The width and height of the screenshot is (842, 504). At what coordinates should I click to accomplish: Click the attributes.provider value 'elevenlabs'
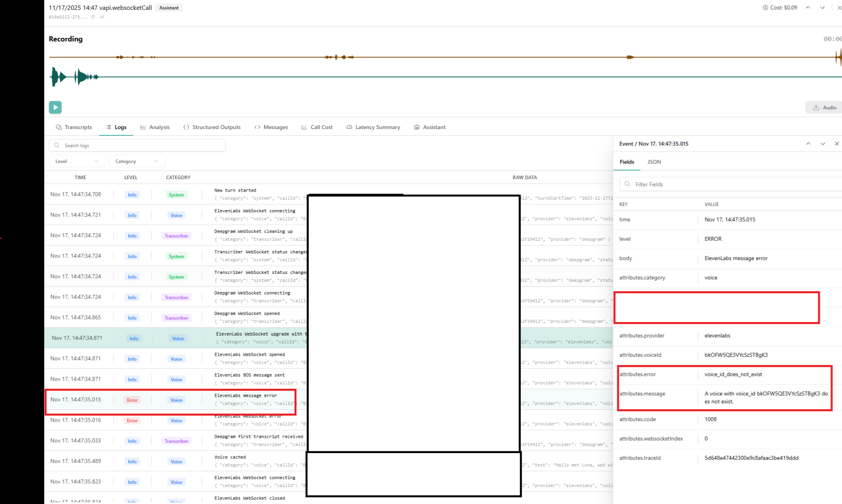tap(718, 336)
